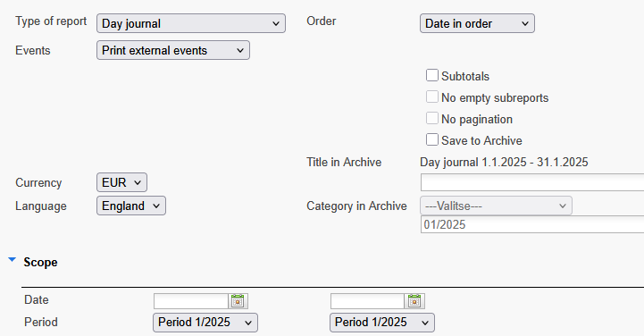Open the Type of report dropdown
Screen dimensions: 644x336
click(191, 23)
